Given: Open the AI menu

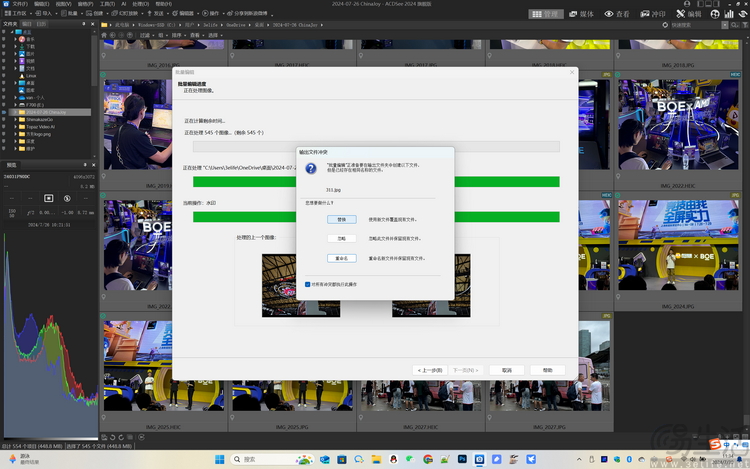Looking at the screenshot, I should pyautogui.click(x=123, y=4).
